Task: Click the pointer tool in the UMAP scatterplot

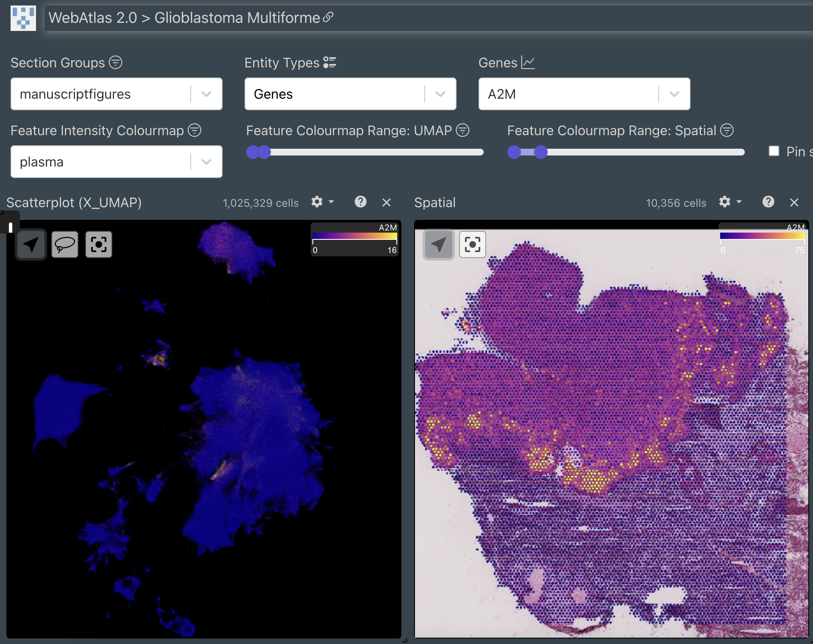Action: point(31,244)
